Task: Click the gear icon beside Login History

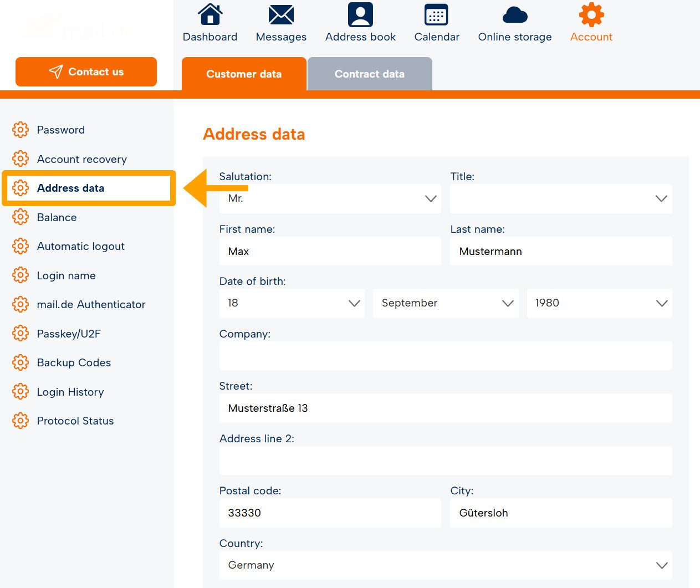Action: pyautogui.click(x=21, y=392)
